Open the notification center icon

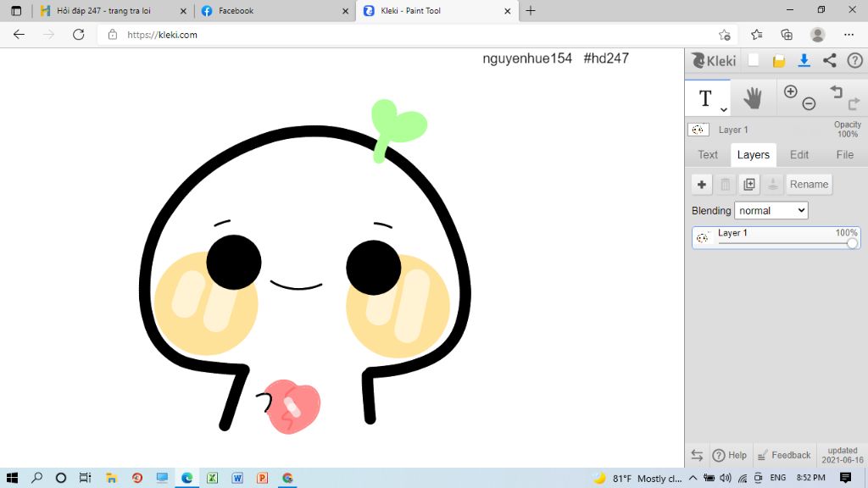pyautogui.click(x=845, y=478)
